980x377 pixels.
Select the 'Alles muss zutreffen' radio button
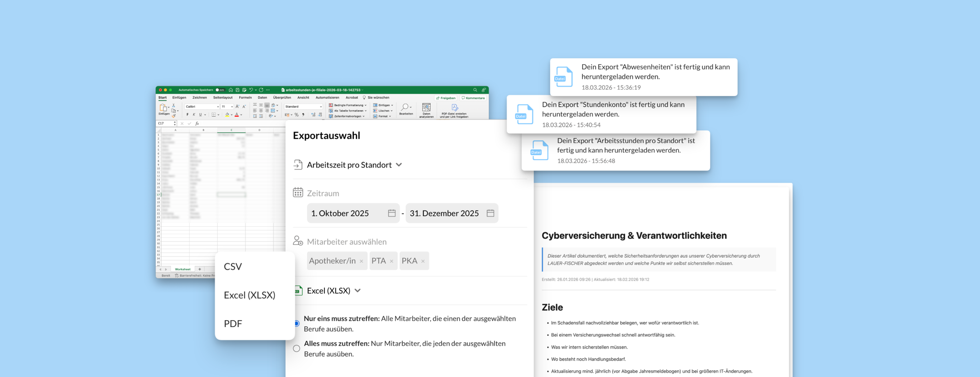point(296,349)
